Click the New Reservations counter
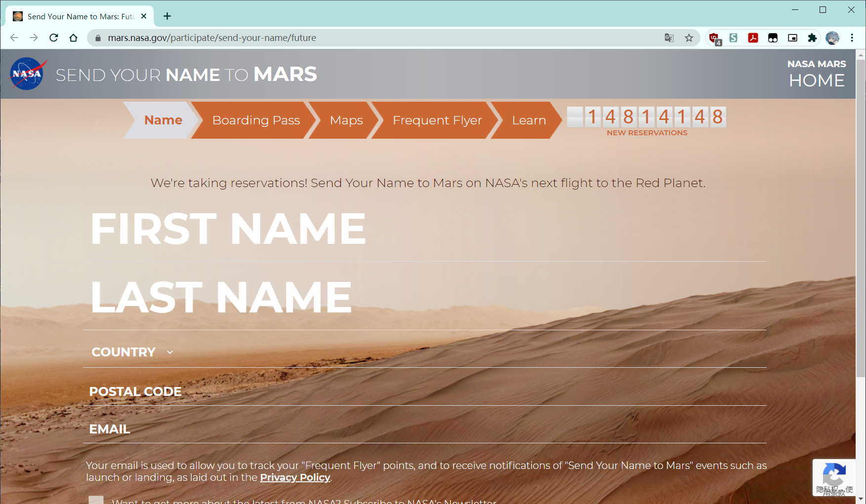The image size is (866, 504). 647,121
